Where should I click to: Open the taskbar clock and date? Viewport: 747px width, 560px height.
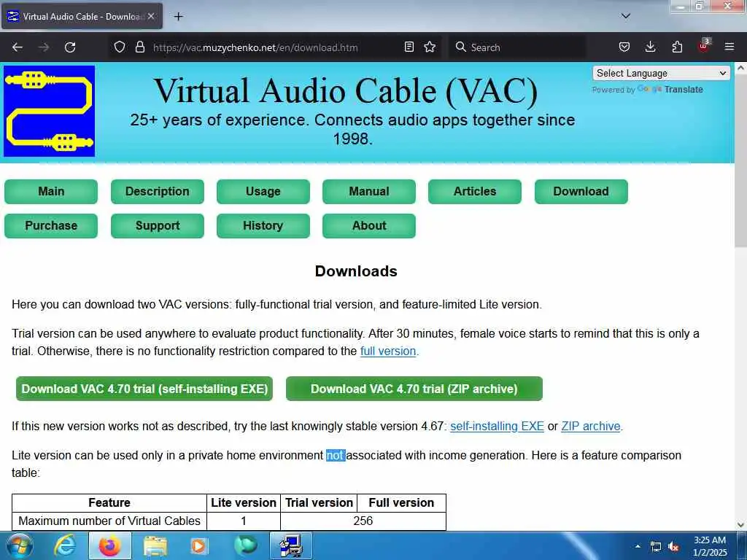710,546
